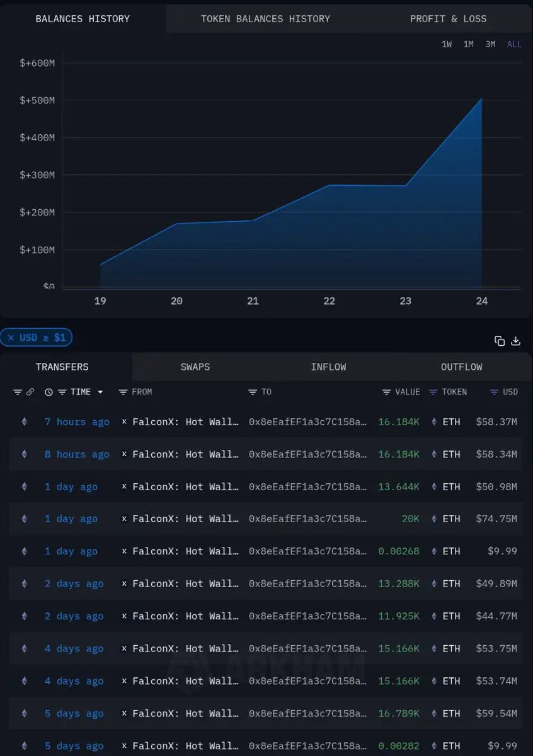Click the $53.74M USD amount
The height and width of the screenshot is (756, 533).
pos(497,681)
